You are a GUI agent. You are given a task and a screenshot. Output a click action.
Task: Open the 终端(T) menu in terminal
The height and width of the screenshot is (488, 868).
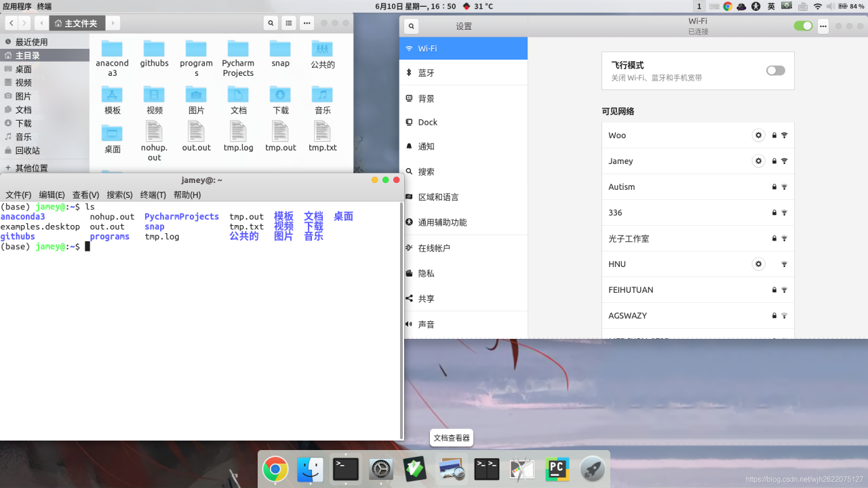click(153, 195)
